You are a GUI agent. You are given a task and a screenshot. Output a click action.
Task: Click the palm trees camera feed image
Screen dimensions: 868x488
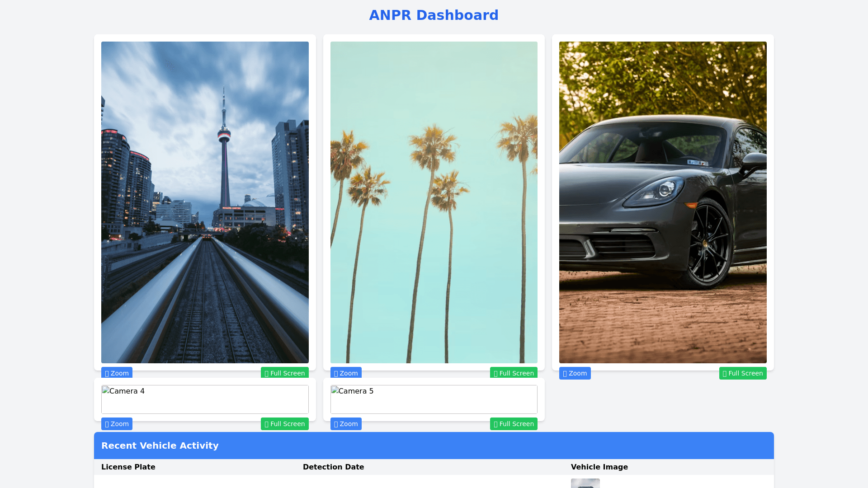tap(434, 202)
